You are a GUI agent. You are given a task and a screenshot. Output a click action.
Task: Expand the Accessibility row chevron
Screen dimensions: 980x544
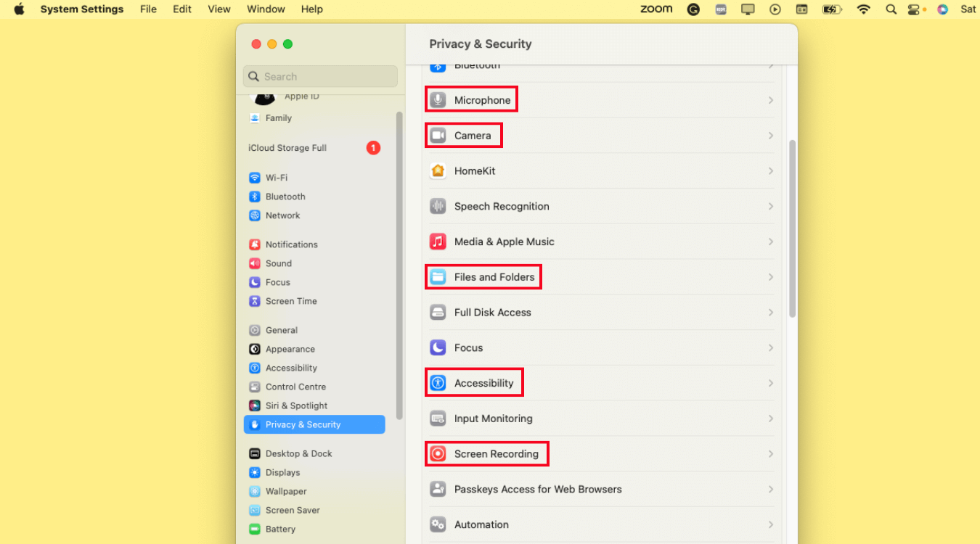771,383
